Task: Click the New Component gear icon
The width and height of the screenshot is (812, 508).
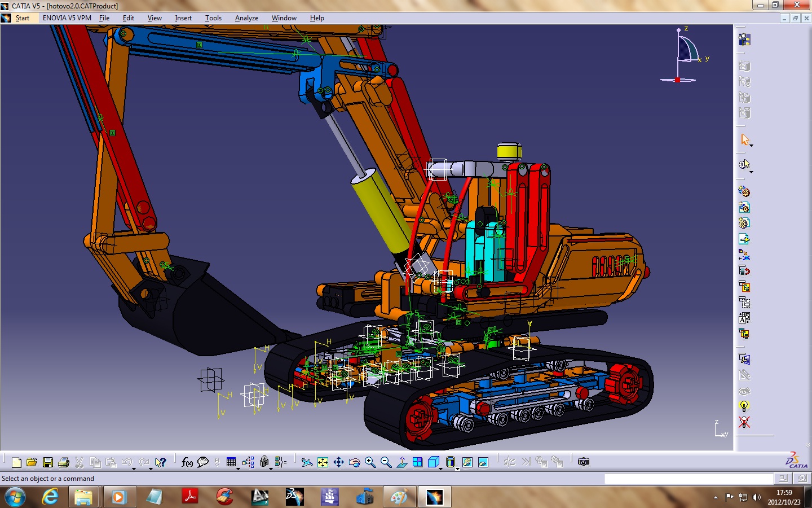Action: tap(744, 191)
